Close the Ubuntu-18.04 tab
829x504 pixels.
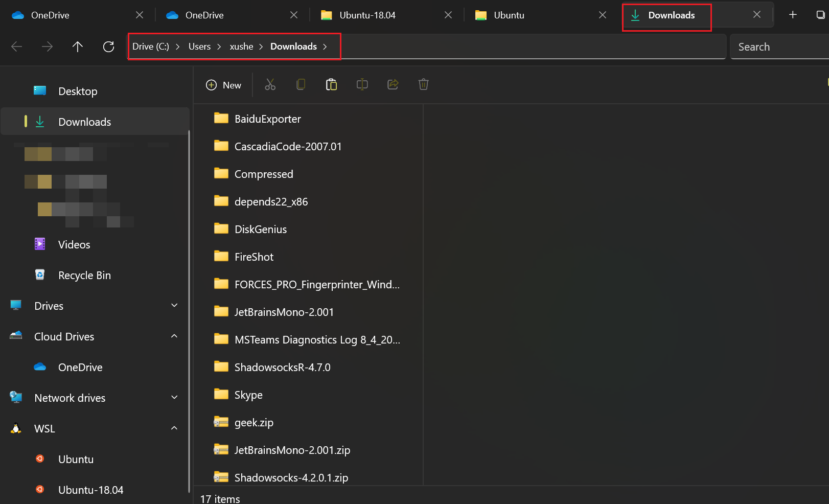448,15
